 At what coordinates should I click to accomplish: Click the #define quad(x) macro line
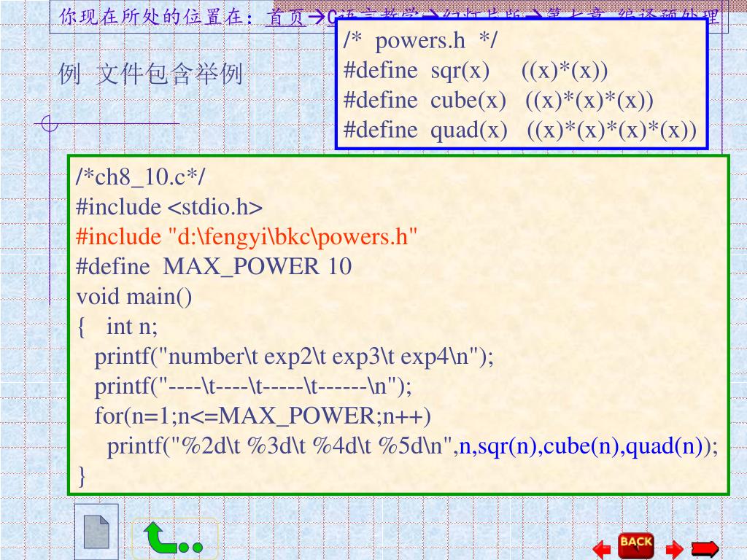(519, 130)
